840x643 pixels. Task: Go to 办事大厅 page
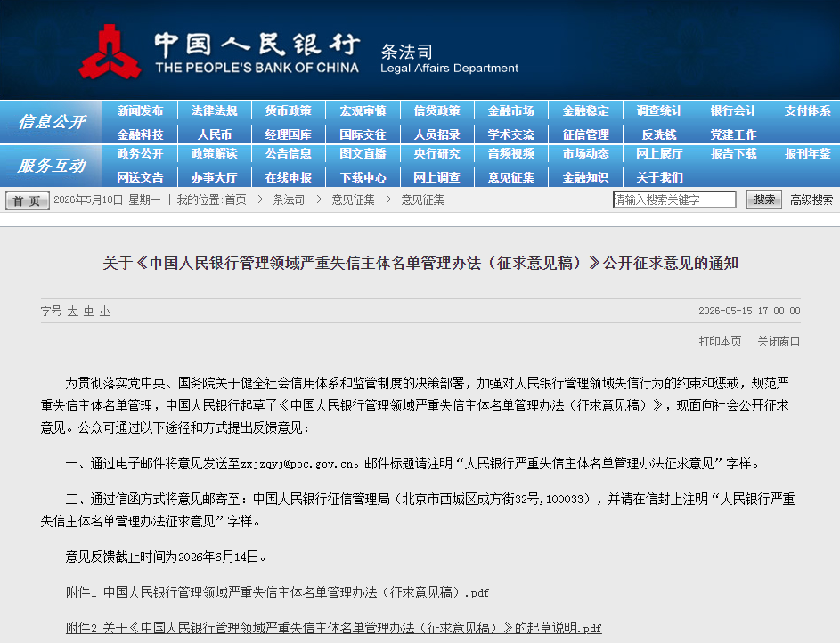(x=215, y=177)
